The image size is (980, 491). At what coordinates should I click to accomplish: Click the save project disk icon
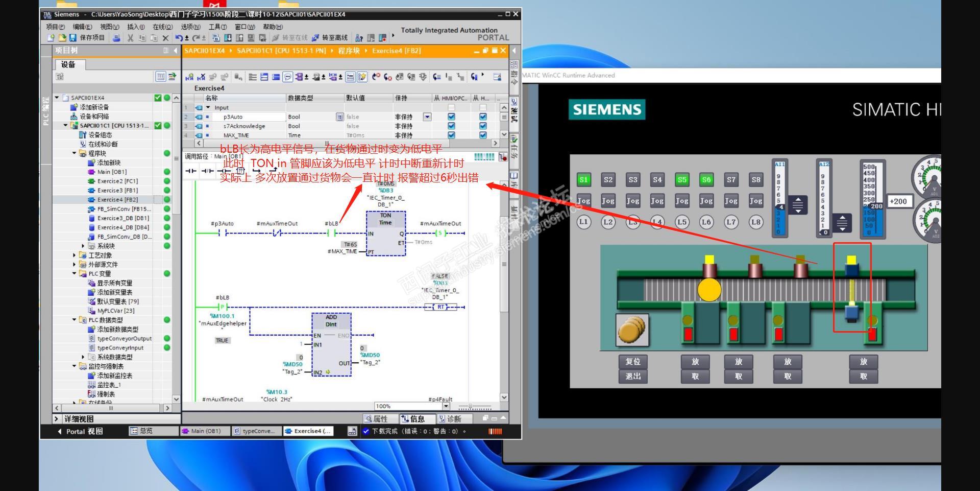pos(72,38)
